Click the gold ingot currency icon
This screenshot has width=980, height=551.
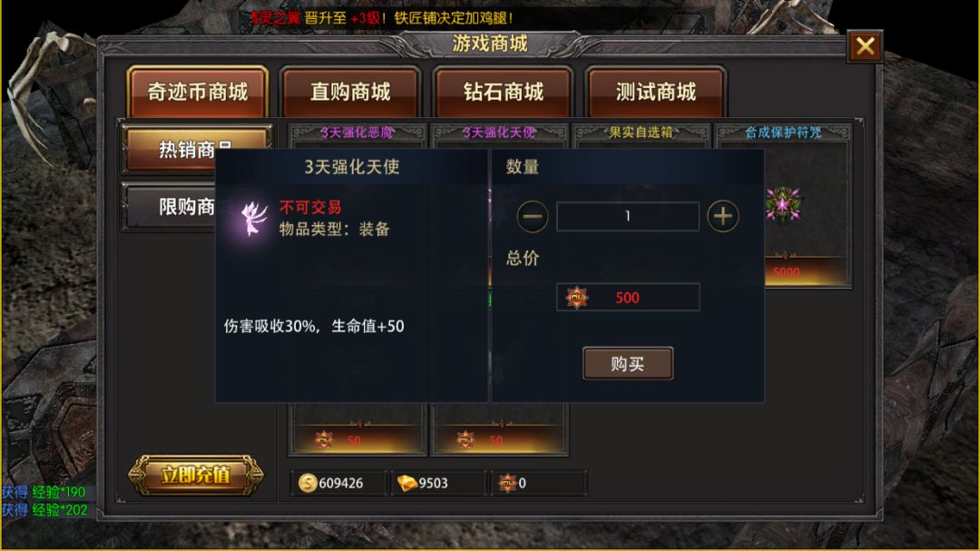point(407,483)
